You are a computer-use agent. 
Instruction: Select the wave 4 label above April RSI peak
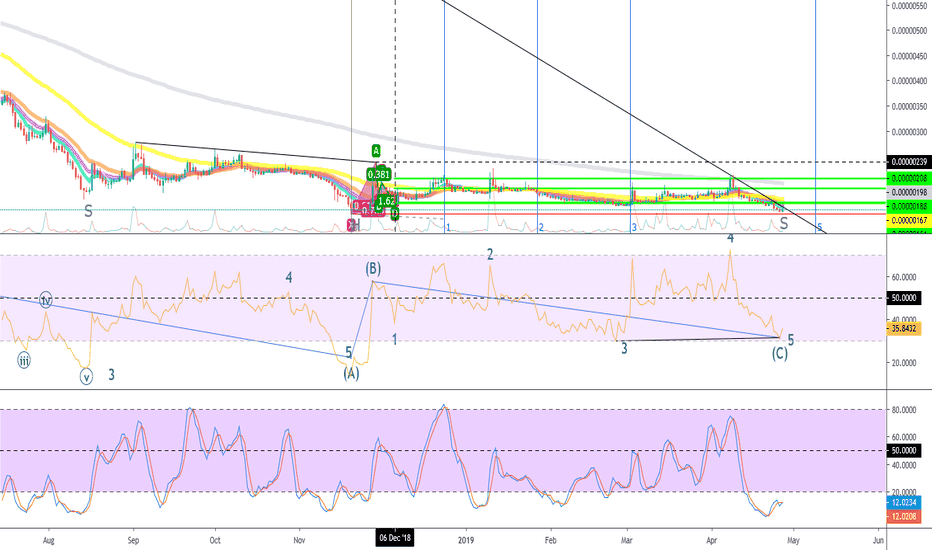pos(731,238)
